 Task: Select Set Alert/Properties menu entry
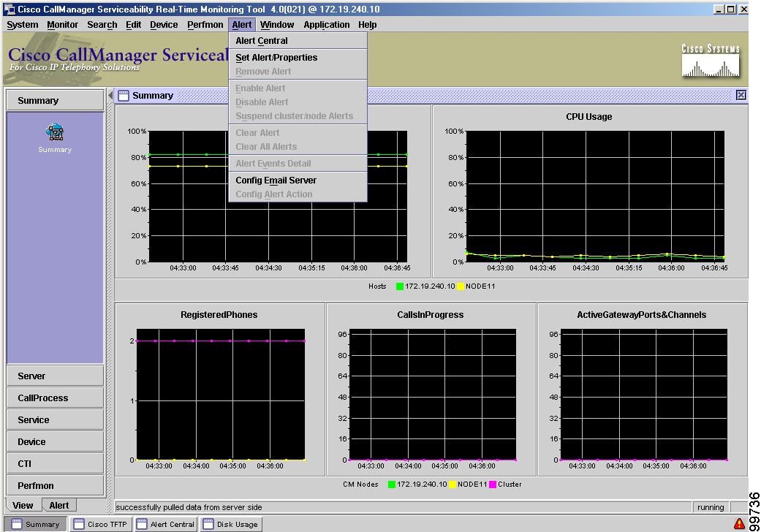(298, 57)
